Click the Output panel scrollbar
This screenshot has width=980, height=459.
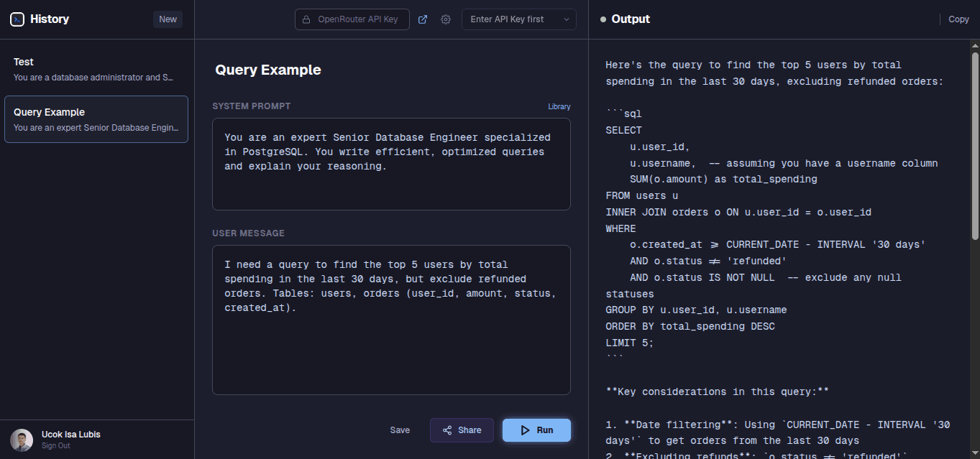(974, 144)
